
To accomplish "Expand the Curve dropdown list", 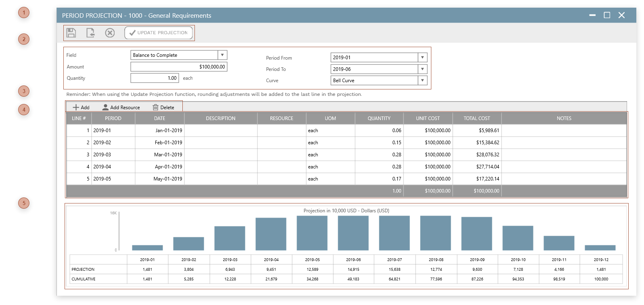I will point(422,81).
